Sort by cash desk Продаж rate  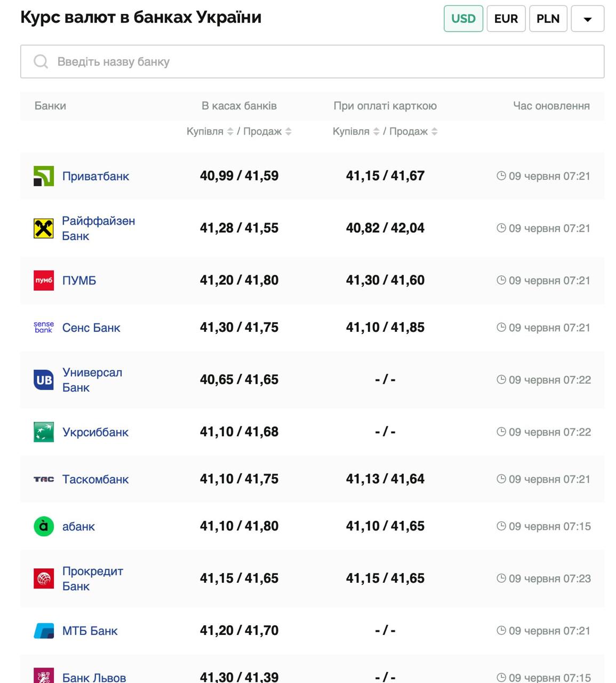[288, 132]
